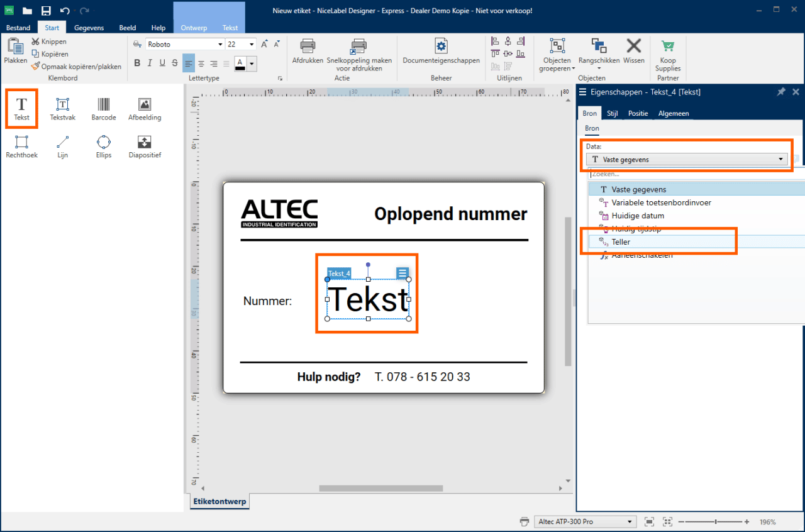Click the save icon in title bar
The image size is (805, 532).
(46, 11)
